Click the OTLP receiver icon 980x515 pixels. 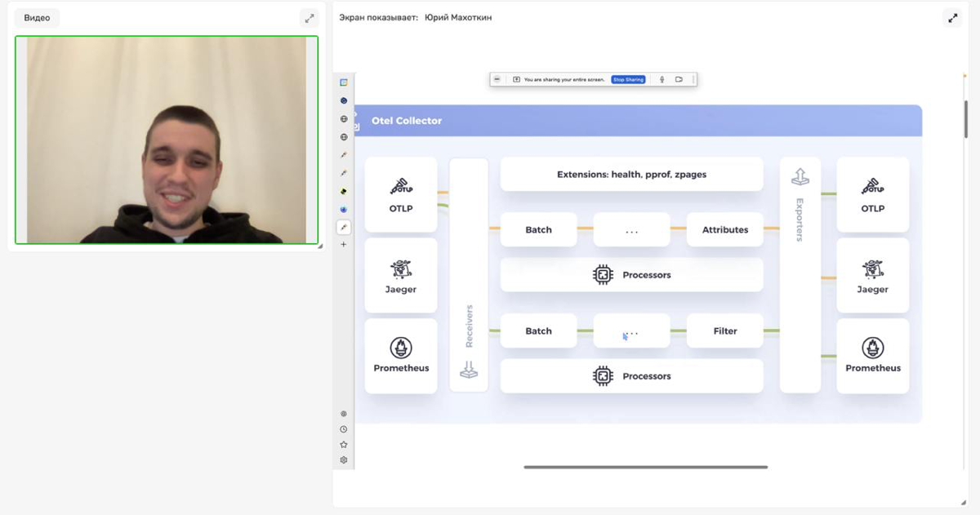pyautogui.click(x=400, y=186)
